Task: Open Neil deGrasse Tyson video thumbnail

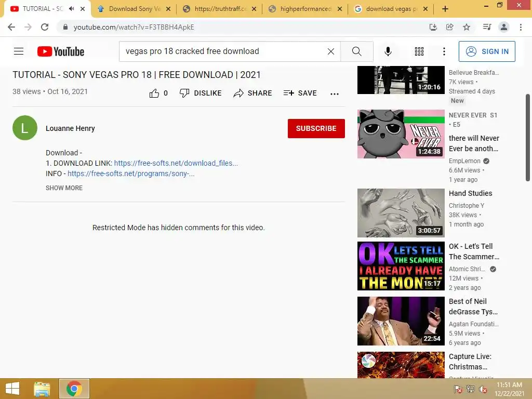Action: [401, 321]
